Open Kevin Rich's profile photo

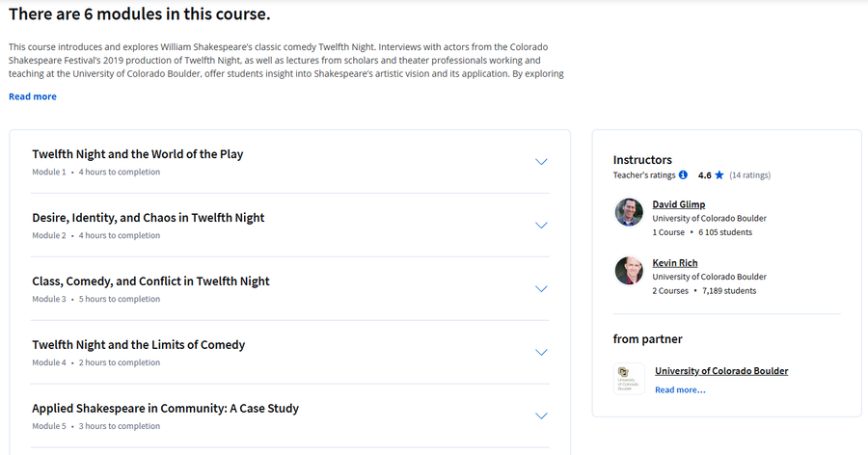click(629, 271)
